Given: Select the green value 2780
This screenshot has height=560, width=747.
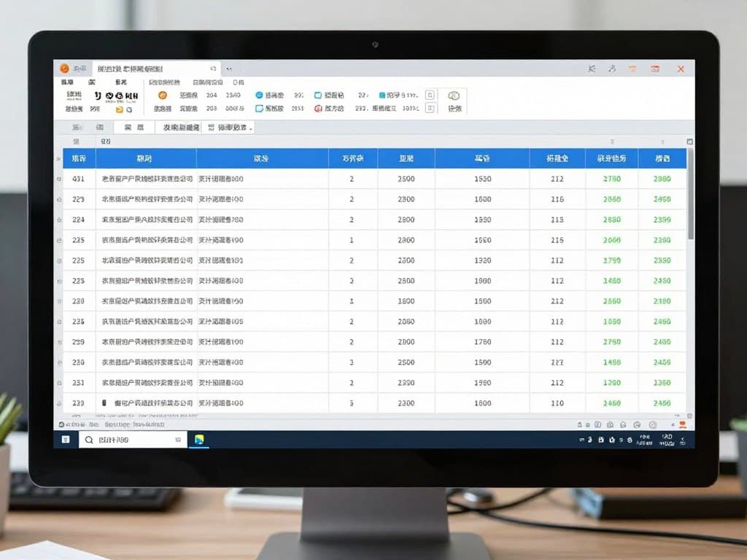Looking at the screenshot, I should tap(612, 179).
